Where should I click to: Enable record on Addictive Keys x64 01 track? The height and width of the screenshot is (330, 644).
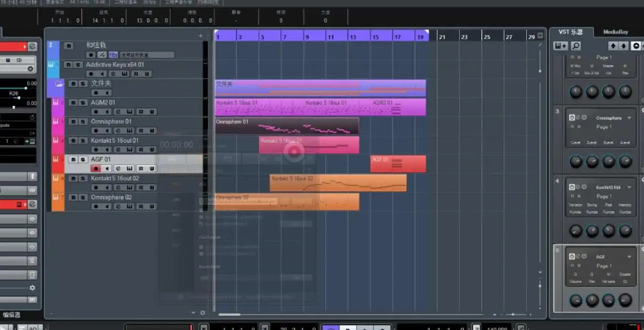click(x=91, y=74)
